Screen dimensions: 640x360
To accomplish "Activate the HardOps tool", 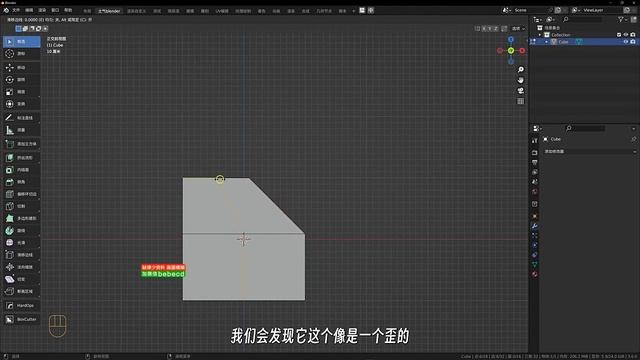I will point(22,305).
